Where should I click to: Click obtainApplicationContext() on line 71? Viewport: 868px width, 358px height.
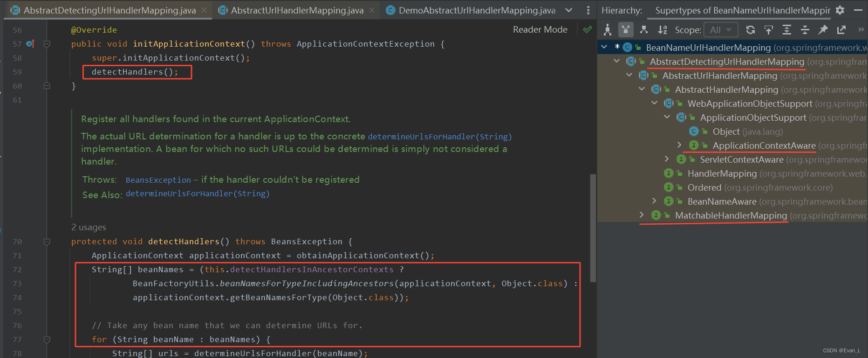[363, 255]
